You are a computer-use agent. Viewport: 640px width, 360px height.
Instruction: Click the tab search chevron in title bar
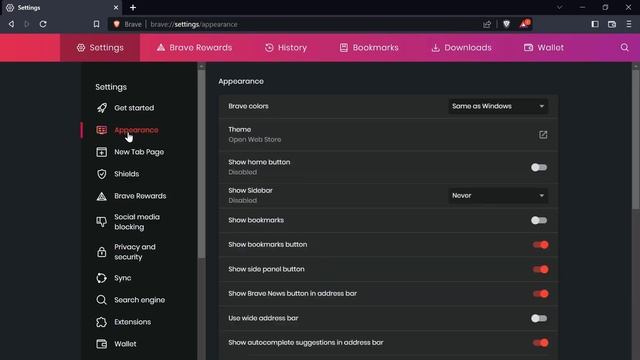click(x=560, y=7)
